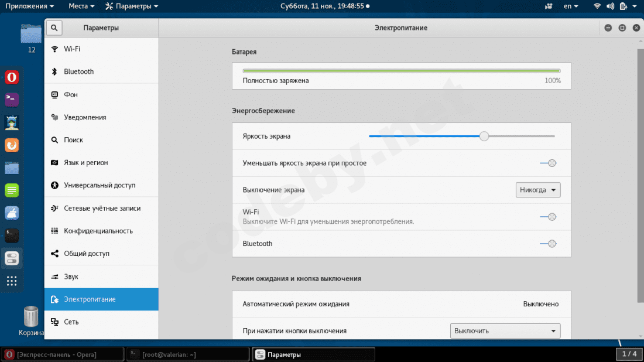Open Уведомления settings panel
This screenshot has width=644, height=362.
101,117
